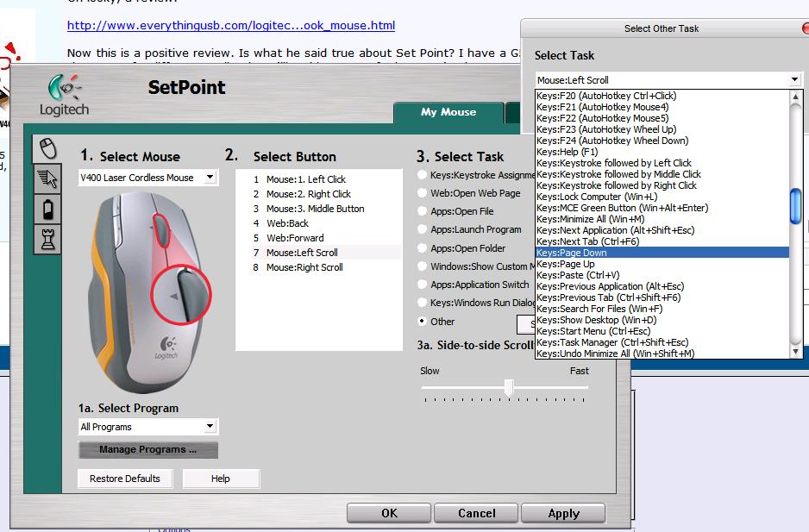This screenshot has height=532, width=809.
Task: Choose Keys:Page Up in the task list
Action: tap(662, 264)
